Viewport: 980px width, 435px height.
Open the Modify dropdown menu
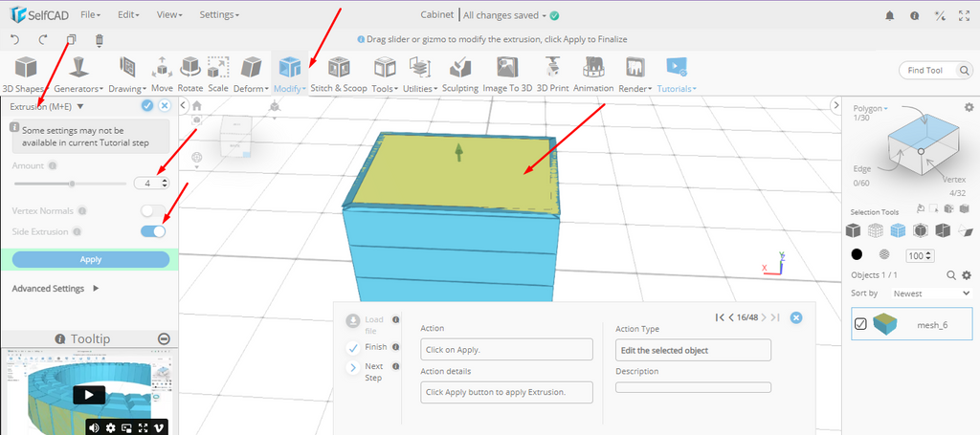click(289, 74)
